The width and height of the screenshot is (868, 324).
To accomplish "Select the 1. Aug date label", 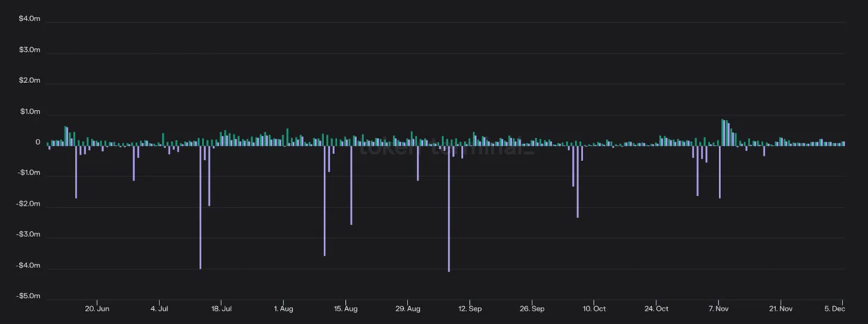I will [x=283, y=309].
